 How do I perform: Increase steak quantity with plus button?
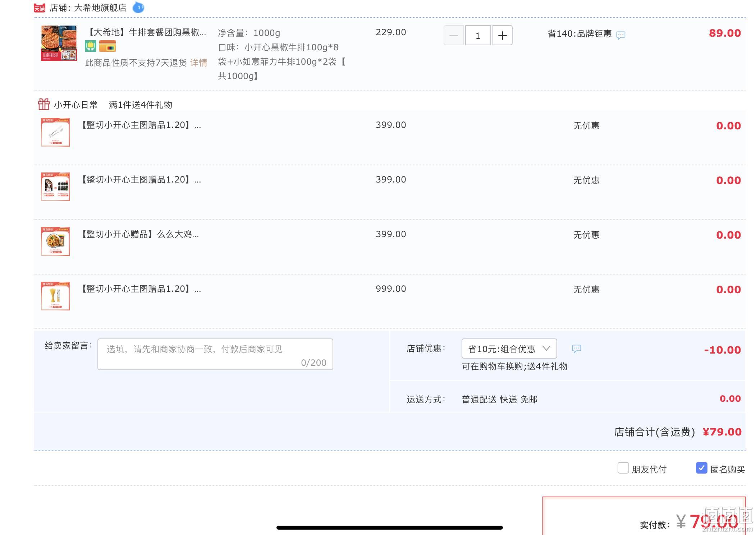pos(502,35)
